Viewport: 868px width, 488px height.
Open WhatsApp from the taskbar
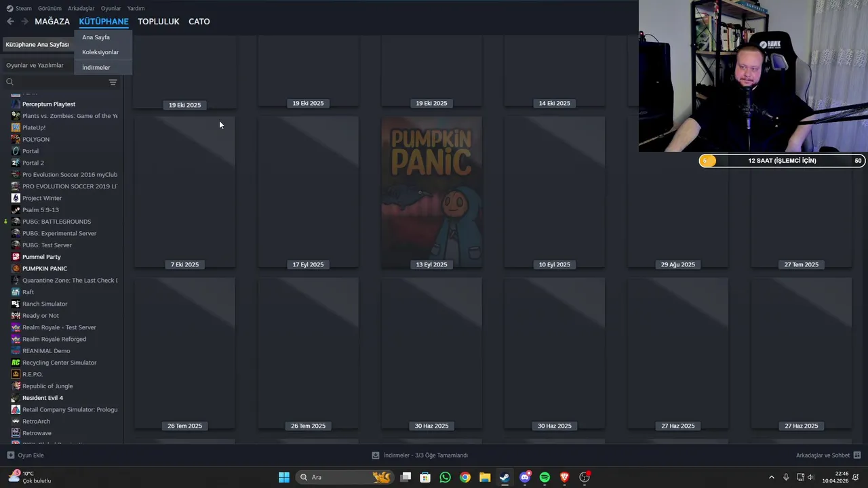click(445, 477)
